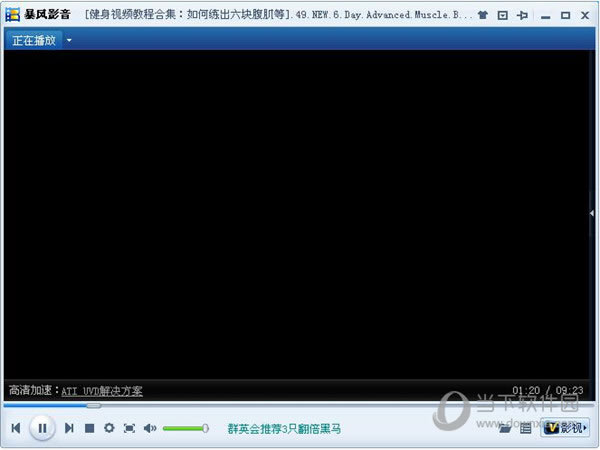Viewport: 600px width, 450px height.
Task: Toggle the pin always-on-top icon
Action: (x=521, y=16)
